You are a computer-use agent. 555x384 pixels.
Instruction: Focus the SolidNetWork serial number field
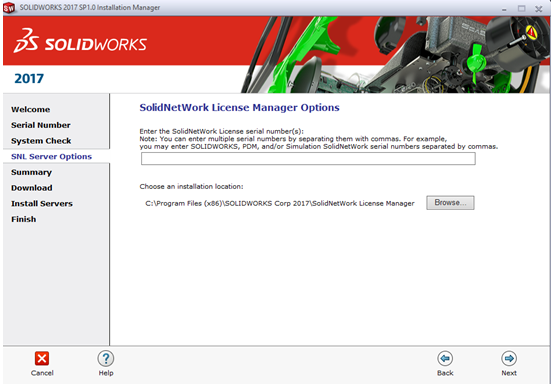(x=308, y=159)
